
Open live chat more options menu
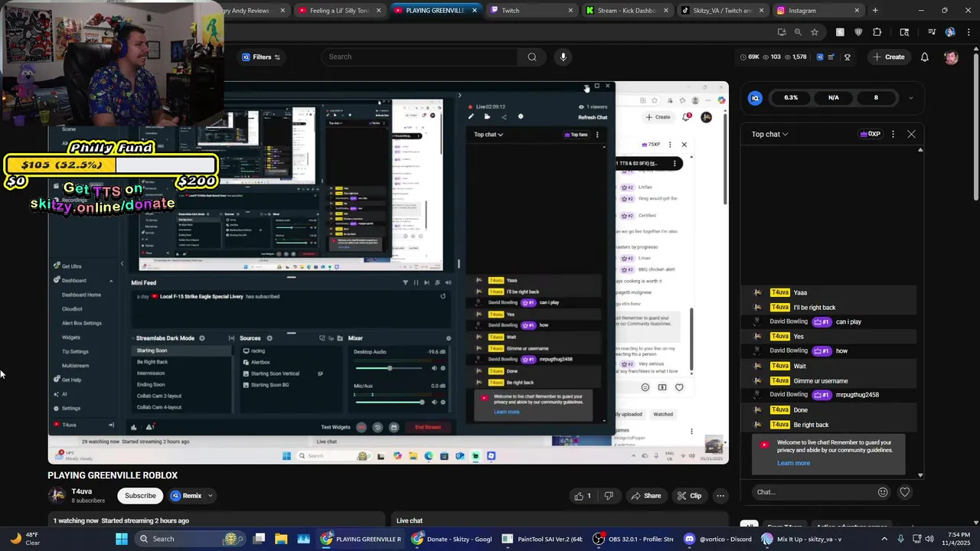pyautogui.click(x=893, y=134)
